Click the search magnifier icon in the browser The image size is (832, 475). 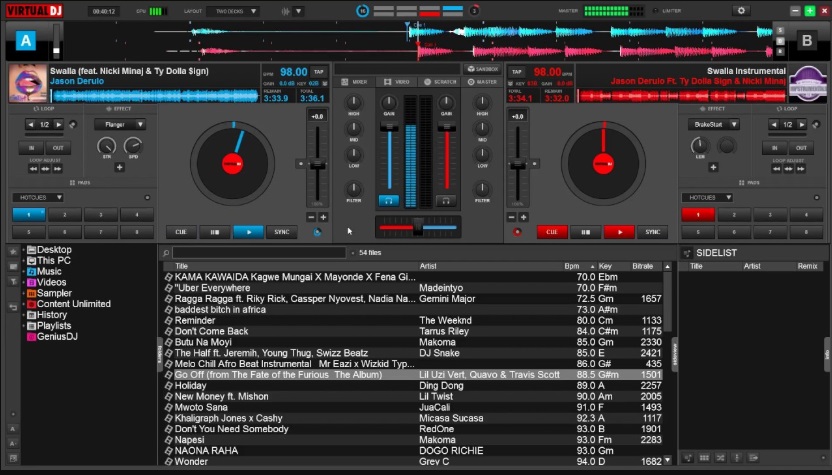(x=166, y=253)
